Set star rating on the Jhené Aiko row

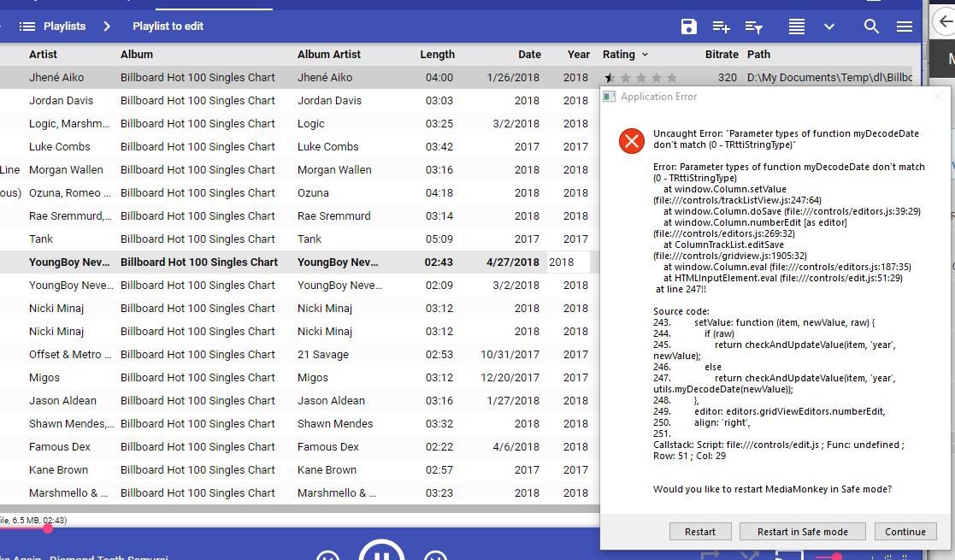[641, 78]
